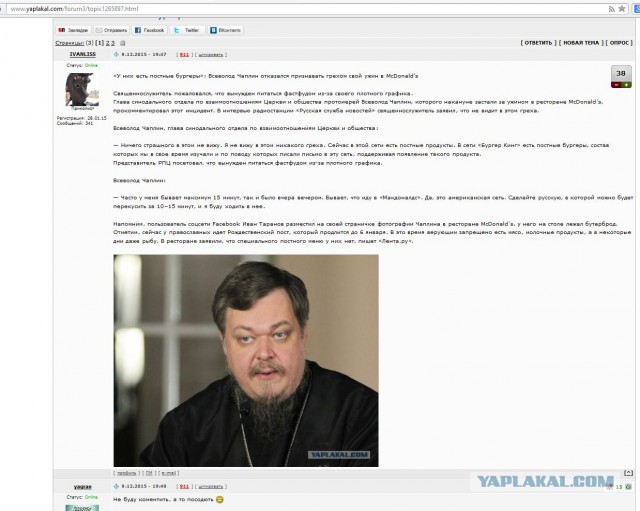This screenshot has height=511, width=640.
Task: Click цитировать on IVANLISS post
Action: click(211, 54)
